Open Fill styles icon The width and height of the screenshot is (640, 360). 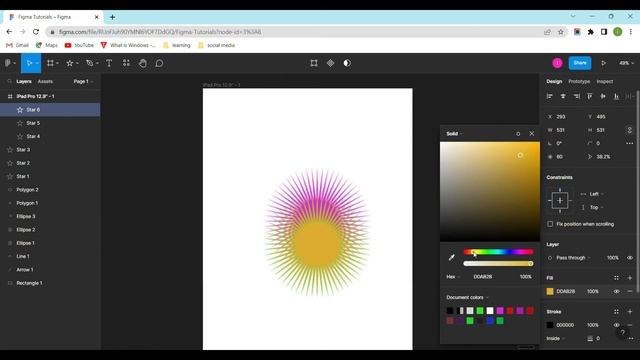616,278
